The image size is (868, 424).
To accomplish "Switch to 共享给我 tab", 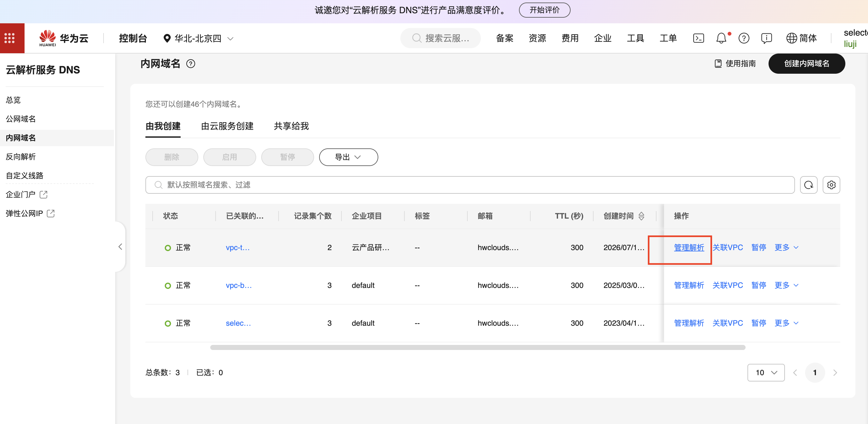I will point(291,126).
